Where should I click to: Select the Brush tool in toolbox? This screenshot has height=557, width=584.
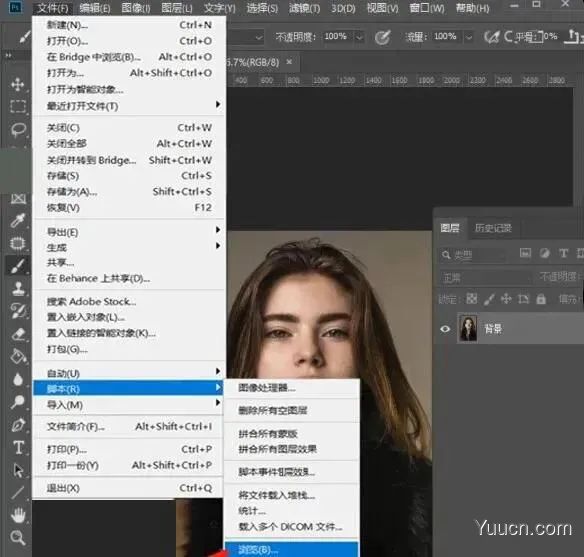coord(18,266)
